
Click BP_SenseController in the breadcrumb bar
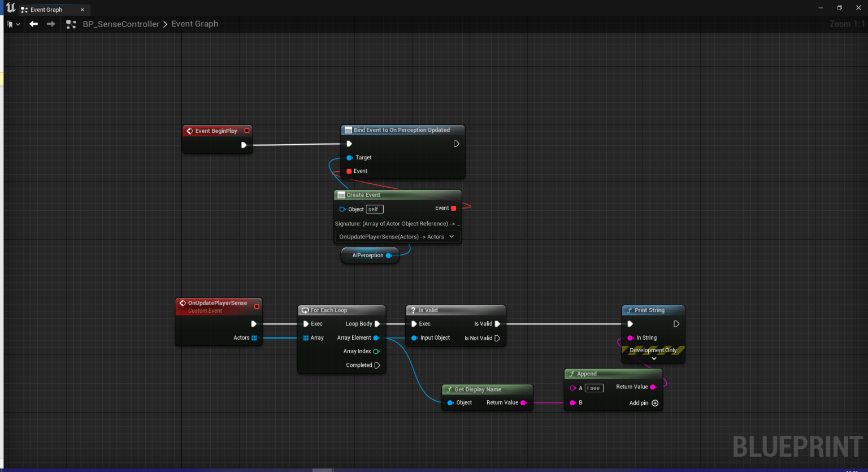click(x=121, y=24)
